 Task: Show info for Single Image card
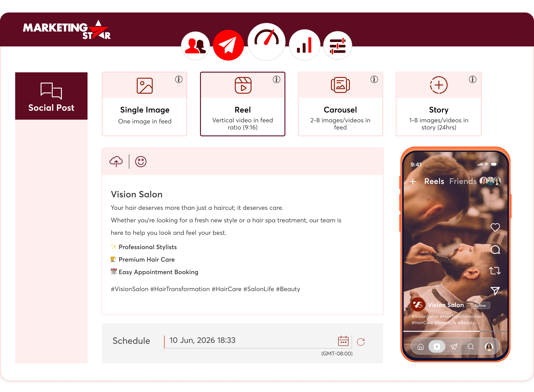click(x=179, y=79)
